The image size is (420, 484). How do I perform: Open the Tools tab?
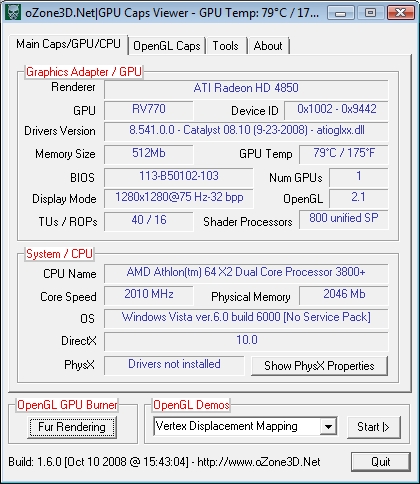[226, 46]
